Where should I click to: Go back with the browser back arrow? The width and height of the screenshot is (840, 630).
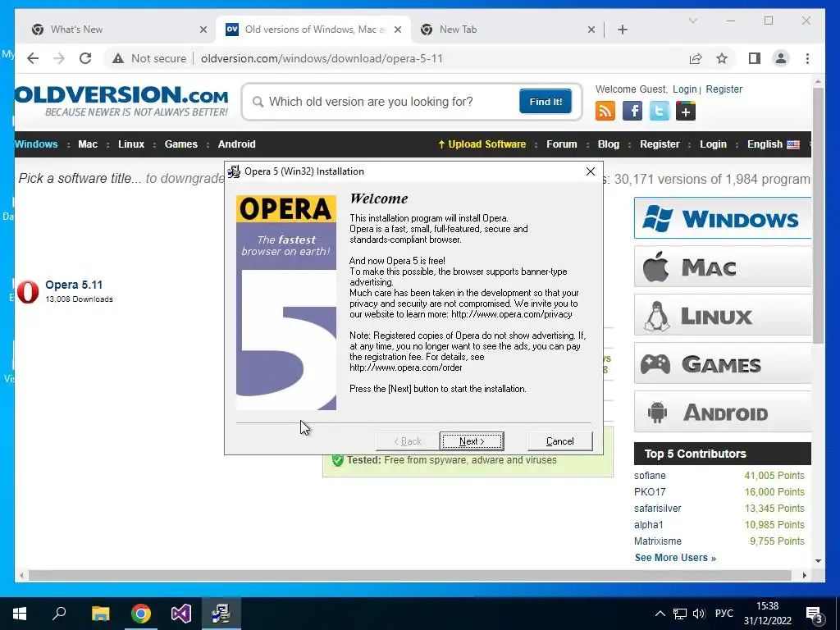pos(33,58)
